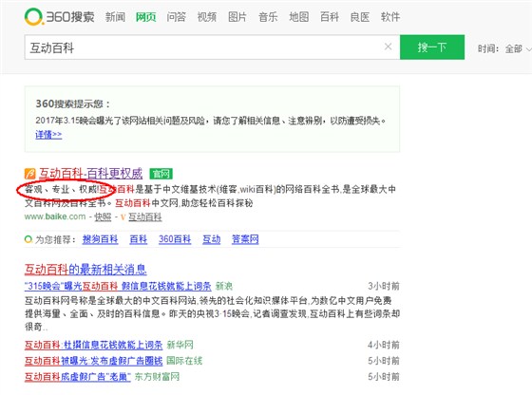The height and width of the screenshot is (395, 532).
Task: Select the 网页 tab
Action: [x=146, y=16]
